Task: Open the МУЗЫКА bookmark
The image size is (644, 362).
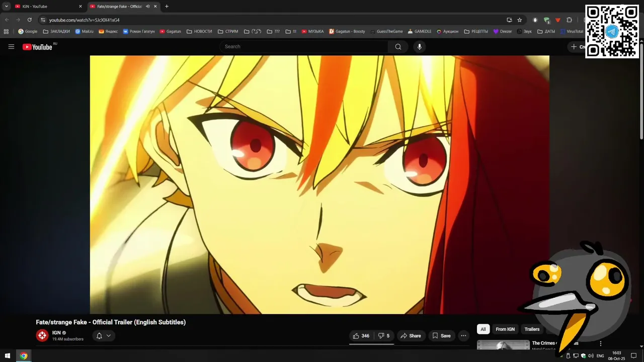Action: (x=312, y=31)
